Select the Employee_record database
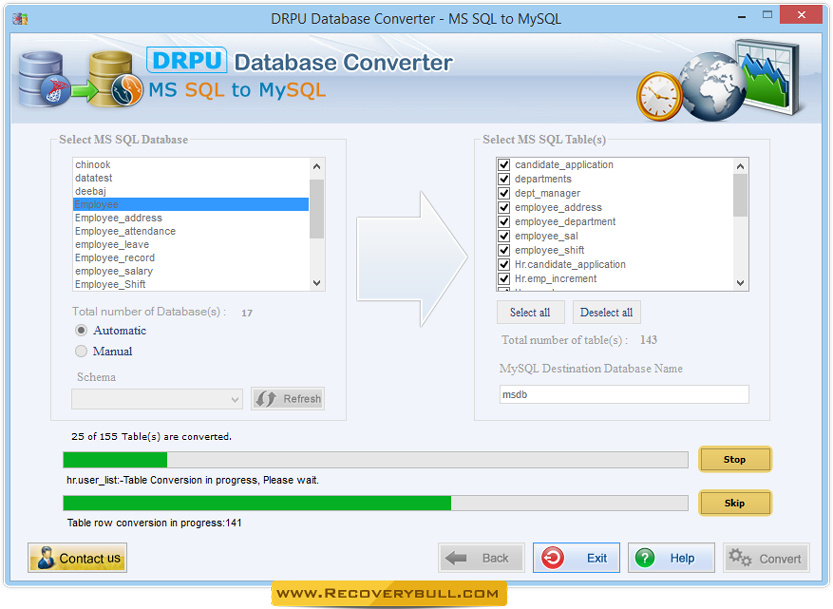Image resolution: width=833 pixels, height=609 pixels. coord(191,258)
